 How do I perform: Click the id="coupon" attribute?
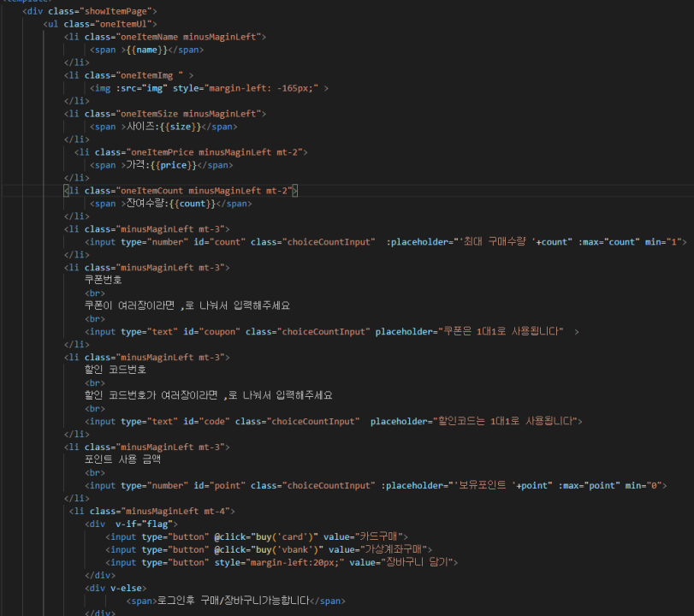point(211,331)
